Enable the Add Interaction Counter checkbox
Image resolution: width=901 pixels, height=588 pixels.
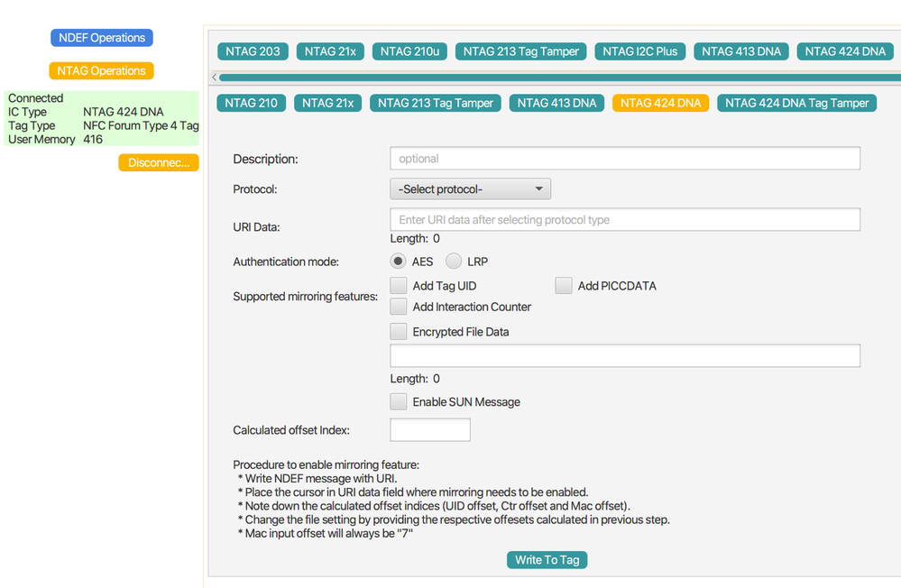(399, 307)
